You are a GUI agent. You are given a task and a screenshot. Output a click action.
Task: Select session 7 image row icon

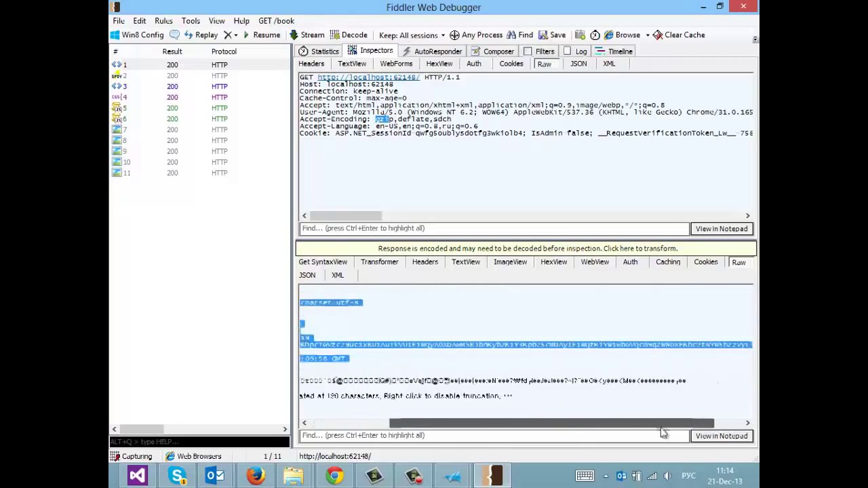117,130
